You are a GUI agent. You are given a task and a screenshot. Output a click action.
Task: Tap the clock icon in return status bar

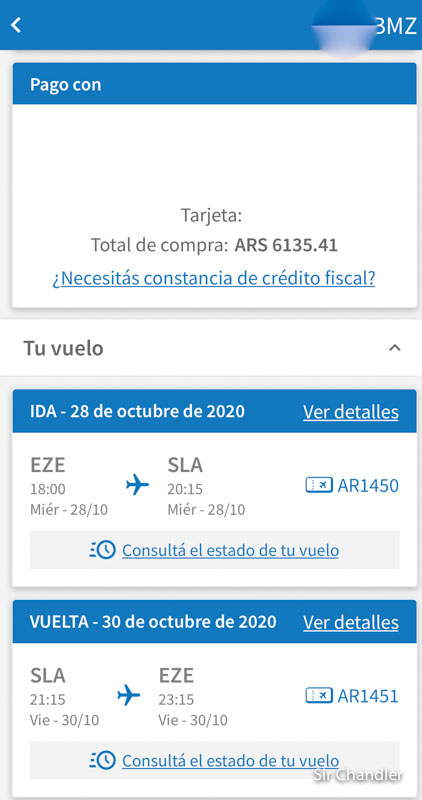tap(103, 760)
